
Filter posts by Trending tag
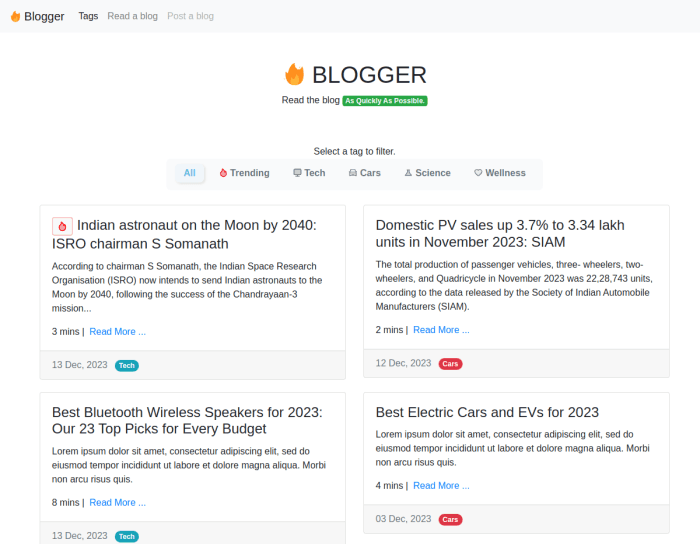coord(245,173)
